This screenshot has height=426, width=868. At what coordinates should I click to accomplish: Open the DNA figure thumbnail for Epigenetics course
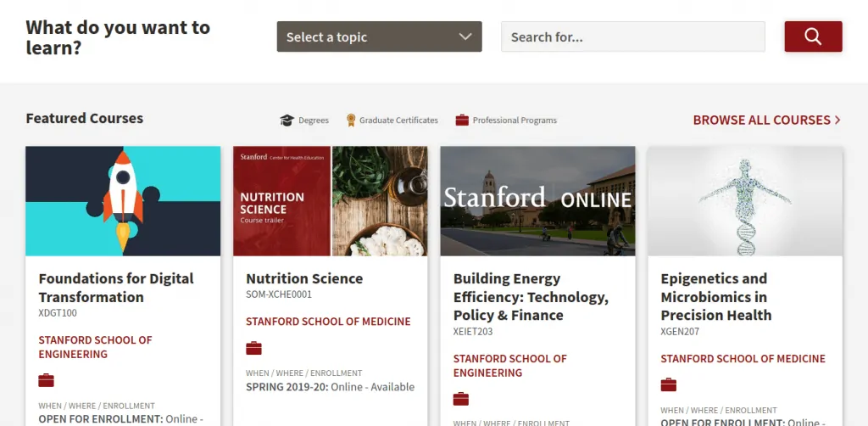click(x=745, y=201)
